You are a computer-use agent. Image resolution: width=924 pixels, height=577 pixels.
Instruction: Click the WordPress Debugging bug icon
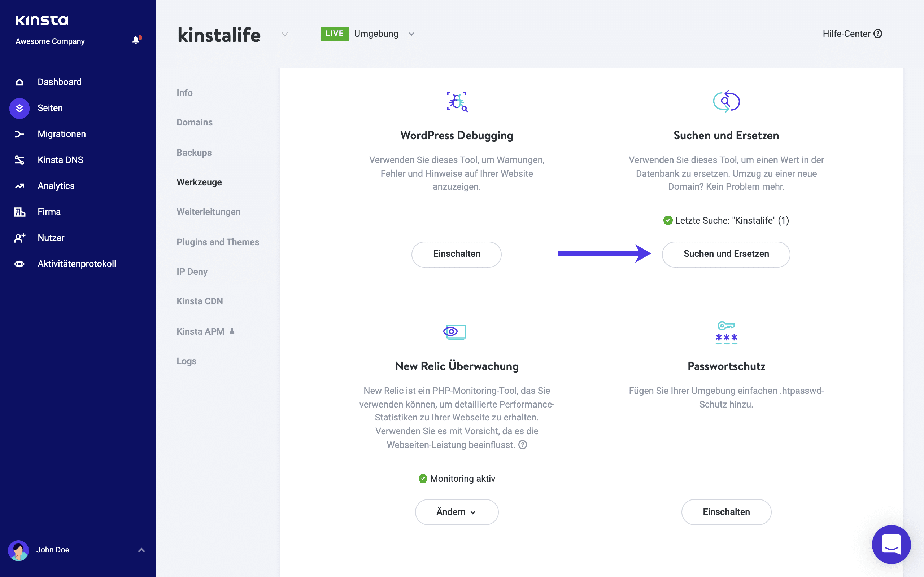457,102
